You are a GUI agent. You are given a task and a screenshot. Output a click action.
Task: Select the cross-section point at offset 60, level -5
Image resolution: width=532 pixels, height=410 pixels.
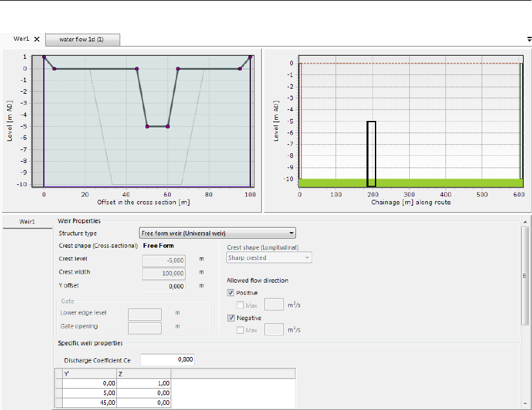point(167,127)
